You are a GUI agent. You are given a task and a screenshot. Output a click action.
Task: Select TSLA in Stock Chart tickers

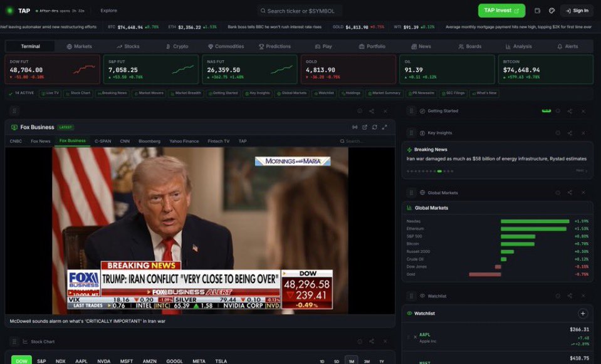point(221,361)
